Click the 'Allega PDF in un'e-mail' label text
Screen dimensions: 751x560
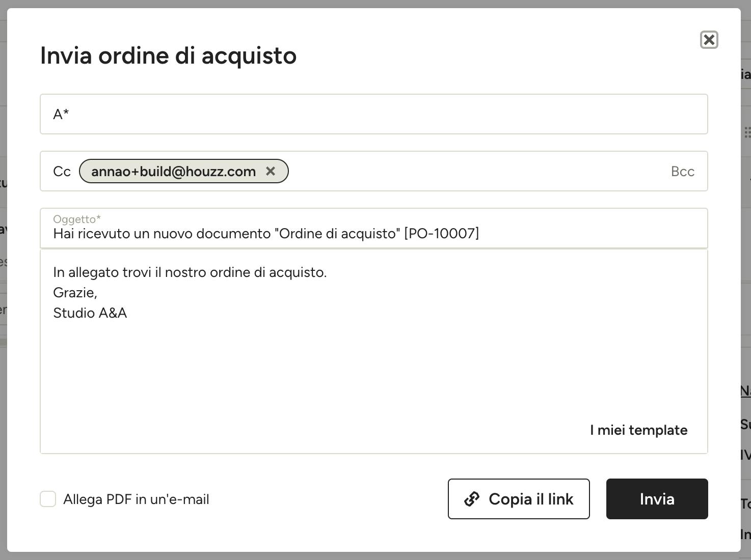136,499
